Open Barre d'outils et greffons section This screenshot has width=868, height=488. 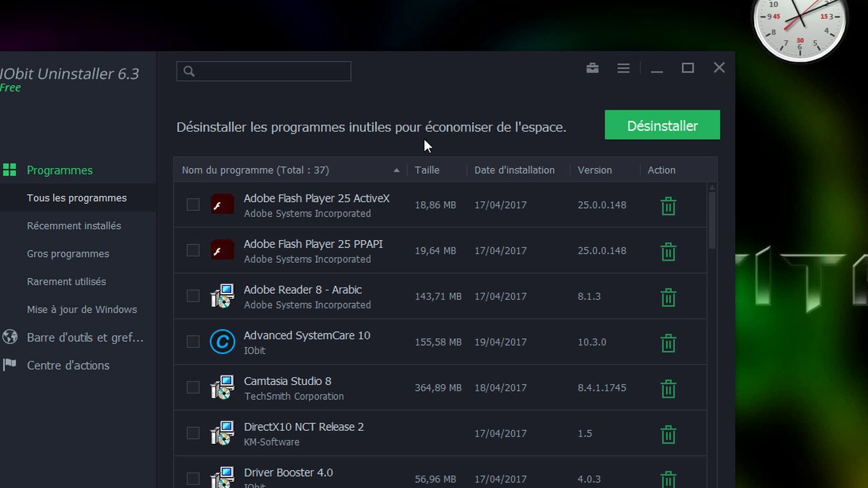tap(85, 337)
